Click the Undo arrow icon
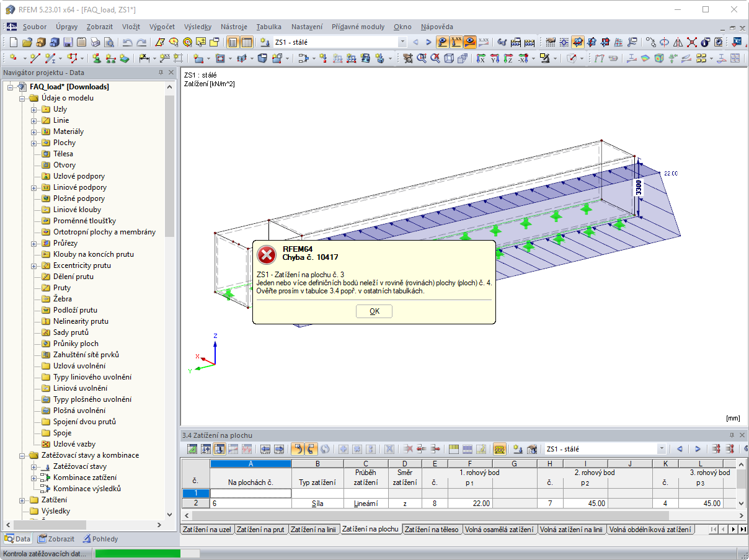749x560 pixels. [x=127, y=42]
